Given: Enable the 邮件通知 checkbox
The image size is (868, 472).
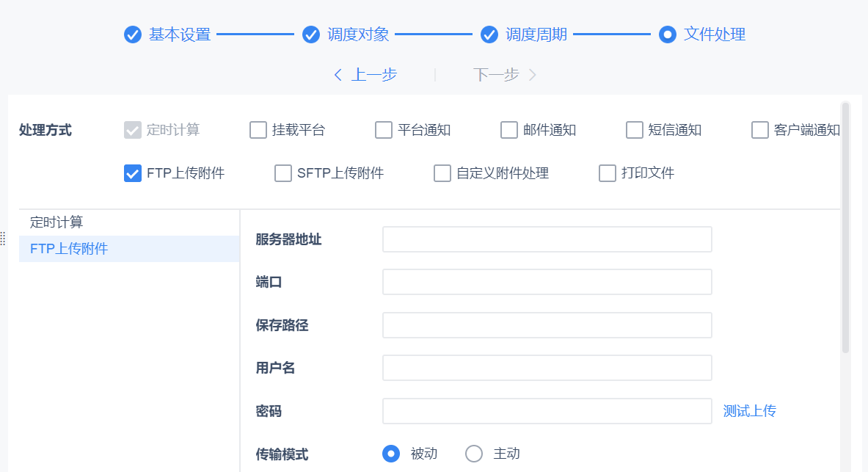Looking at the screenshot, I should (508, 130).
